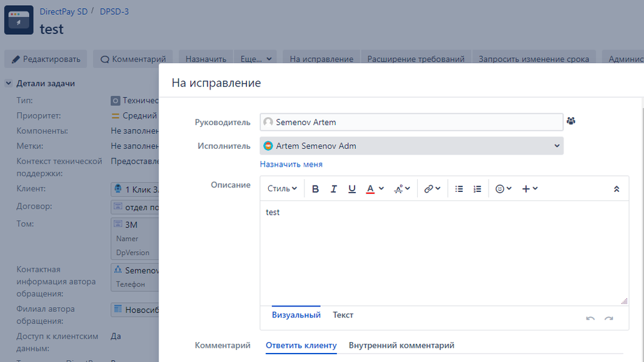Screen dimensions: 644x362
Task: Apply italic formatting in description editor
Action: click(333, 189)
